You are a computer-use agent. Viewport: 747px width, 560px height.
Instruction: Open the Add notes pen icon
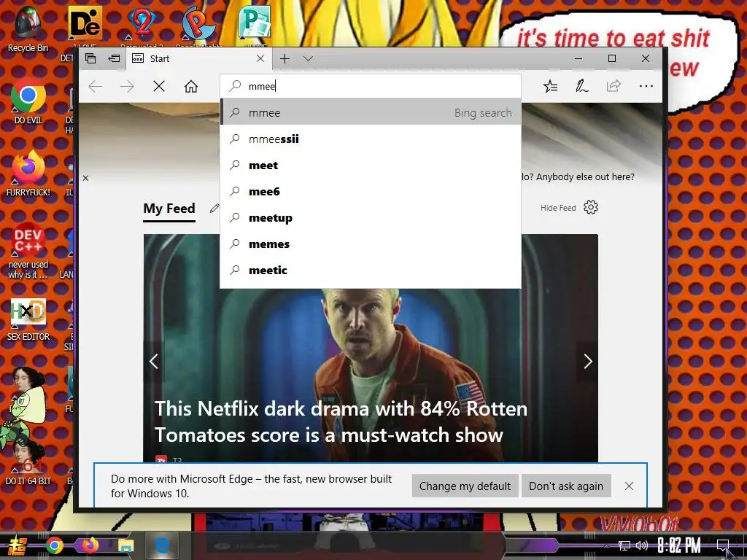[x=581, y=86]
